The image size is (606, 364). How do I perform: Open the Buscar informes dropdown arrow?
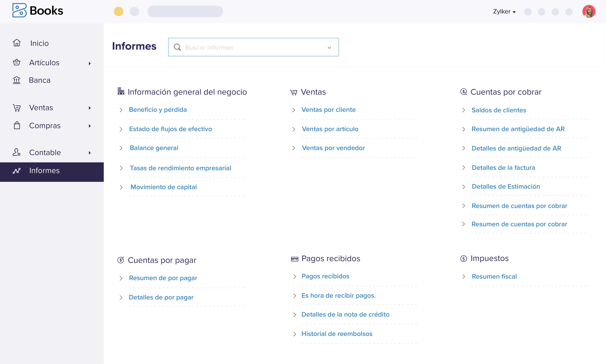(329, 48)
